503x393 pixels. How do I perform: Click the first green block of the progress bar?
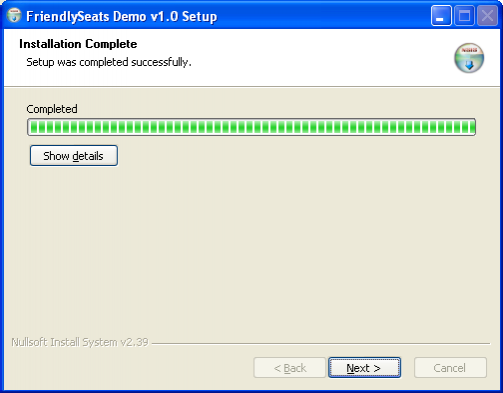tap(33, 127)
